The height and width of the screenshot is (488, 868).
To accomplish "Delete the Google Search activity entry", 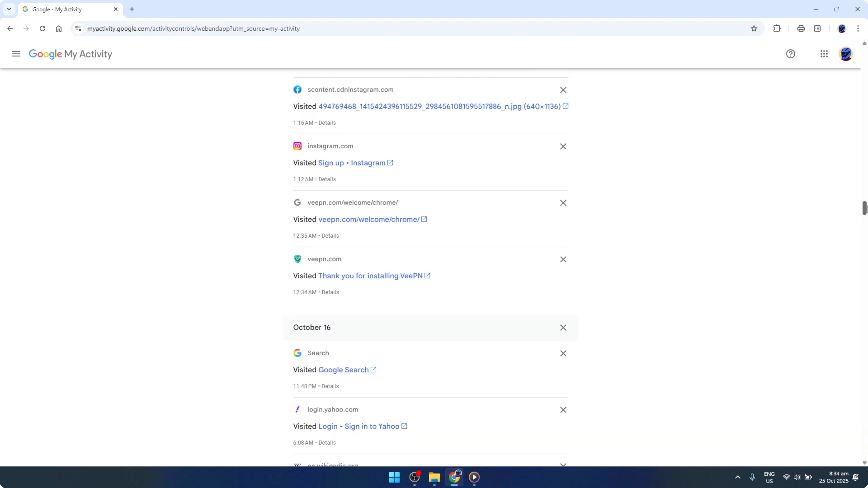I will click(563, 353).
